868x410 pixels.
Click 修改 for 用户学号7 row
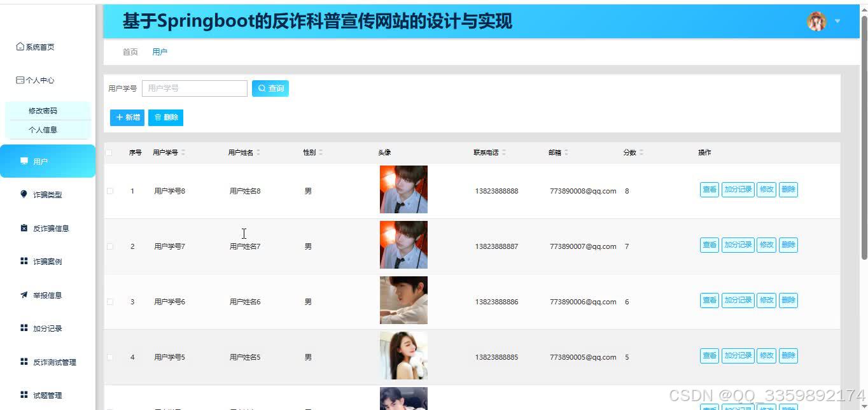coord(766,245)
